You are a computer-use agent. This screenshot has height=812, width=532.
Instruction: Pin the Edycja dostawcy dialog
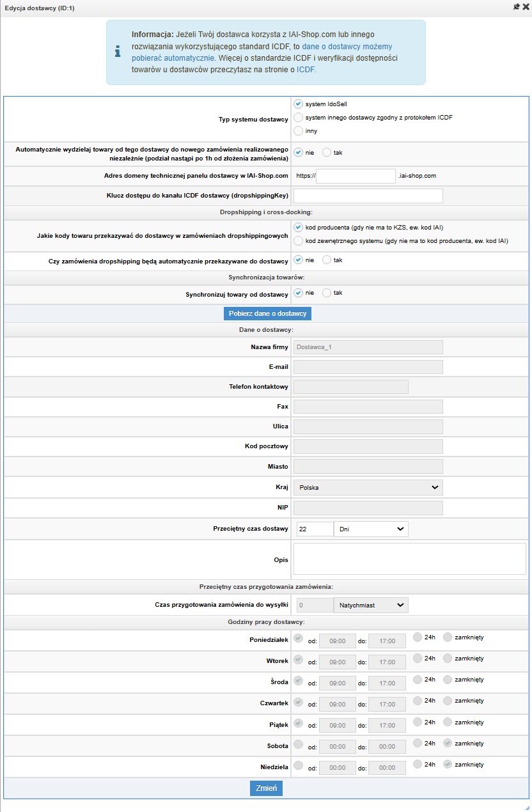pos(516,6)
